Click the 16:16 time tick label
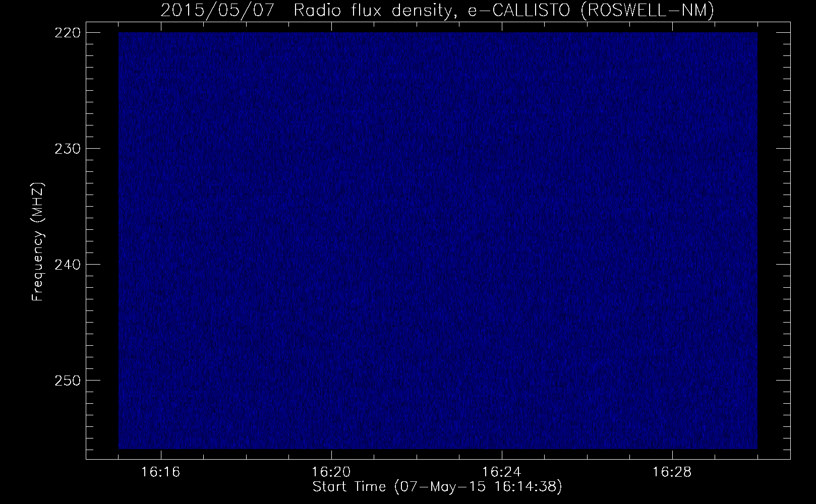Image resolution: width=816 pixels, height=504 pixels. coord(161,472)
